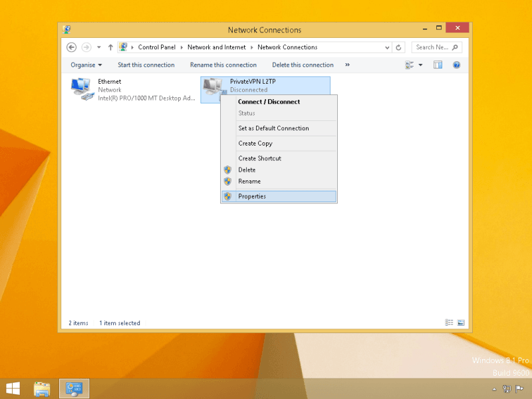The width and height of the screenshot is (532, 399).
Task: Open File Explorer from the taskbar
Action: click(x=43, y=388)
